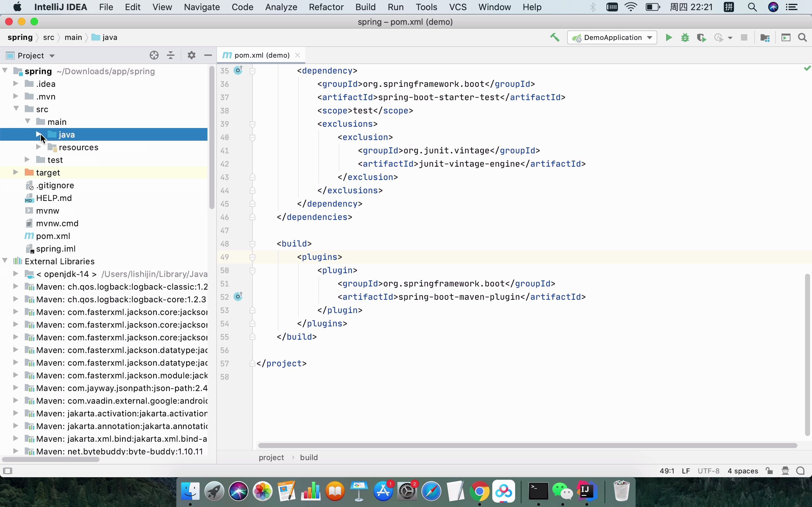This screenshot has width=812, height=507.
Task: Open Project panel gear options
Action: coord(191,55)
